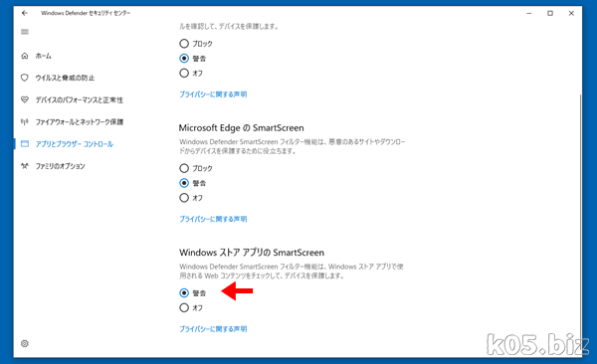Click the shield icon for virus protection
The width and height of the screenshot is (597, 364).
point(25,78)
